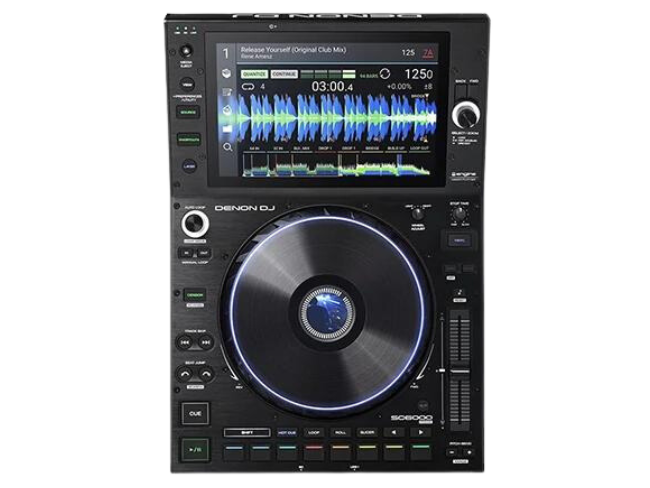Image resolution: width=650 pixels, height=488 pixels.
Task: Tap the View button
Action: pyautogui.click(x=187, y=84)
